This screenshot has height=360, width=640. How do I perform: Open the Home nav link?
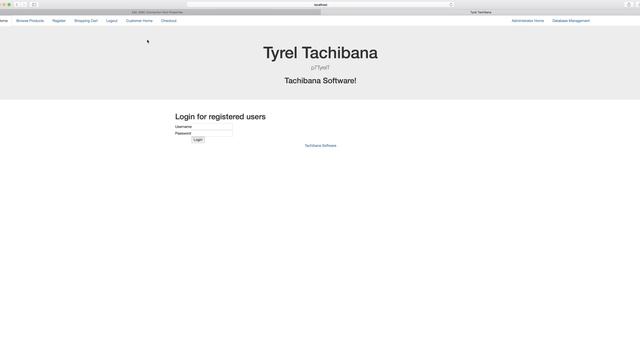click(4, 21)
